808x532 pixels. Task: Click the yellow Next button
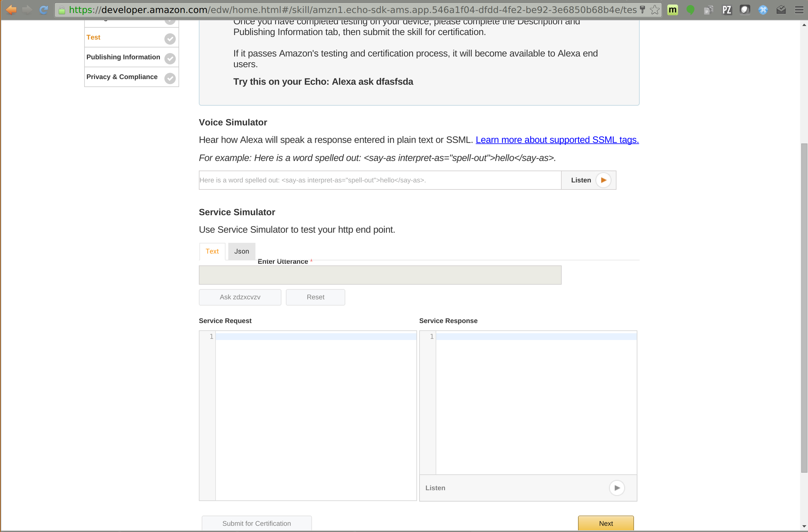pos(606,523)
